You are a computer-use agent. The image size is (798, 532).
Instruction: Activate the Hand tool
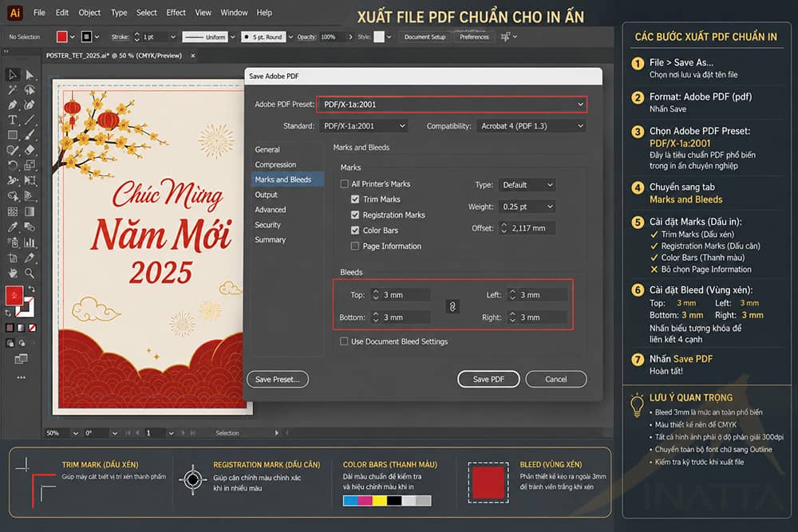[x=12, y=273]
